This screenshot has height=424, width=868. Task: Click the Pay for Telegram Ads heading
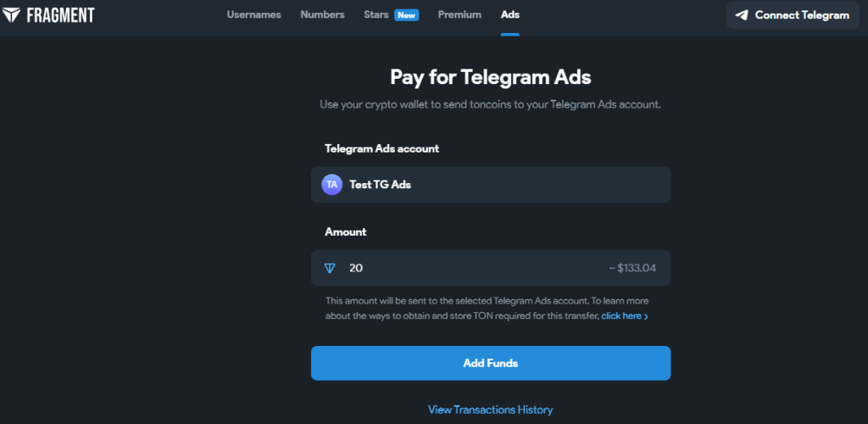(491, 77)
